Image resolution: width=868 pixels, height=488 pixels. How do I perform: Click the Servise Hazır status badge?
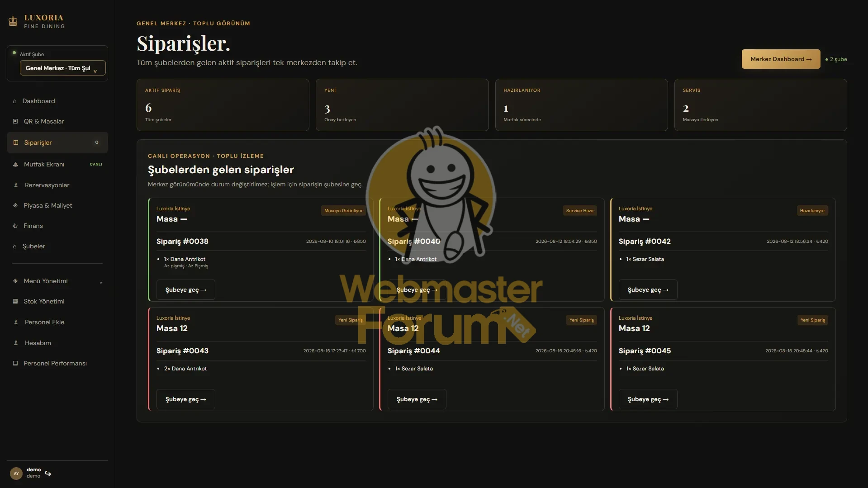580,211
